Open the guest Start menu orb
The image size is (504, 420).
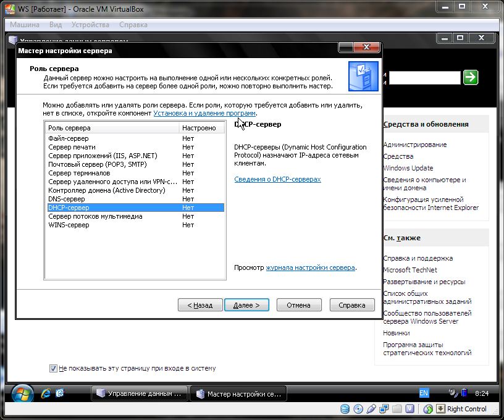[22, 393]
